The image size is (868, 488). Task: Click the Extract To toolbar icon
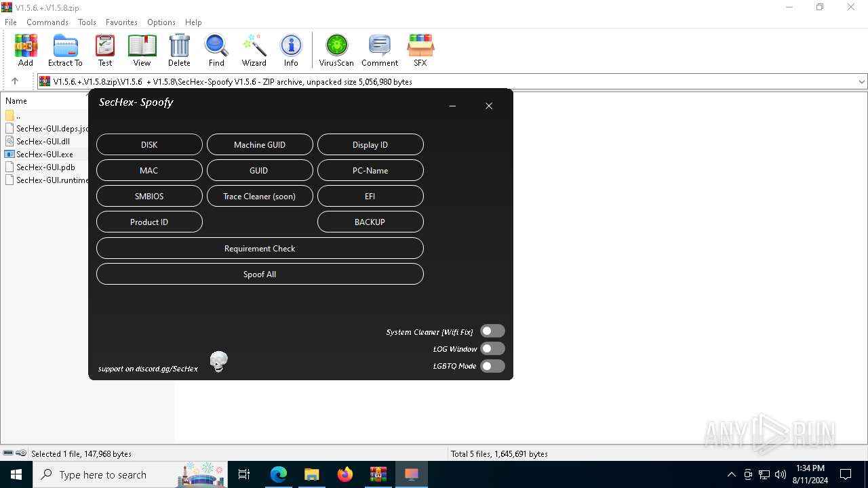click(65, 51)
